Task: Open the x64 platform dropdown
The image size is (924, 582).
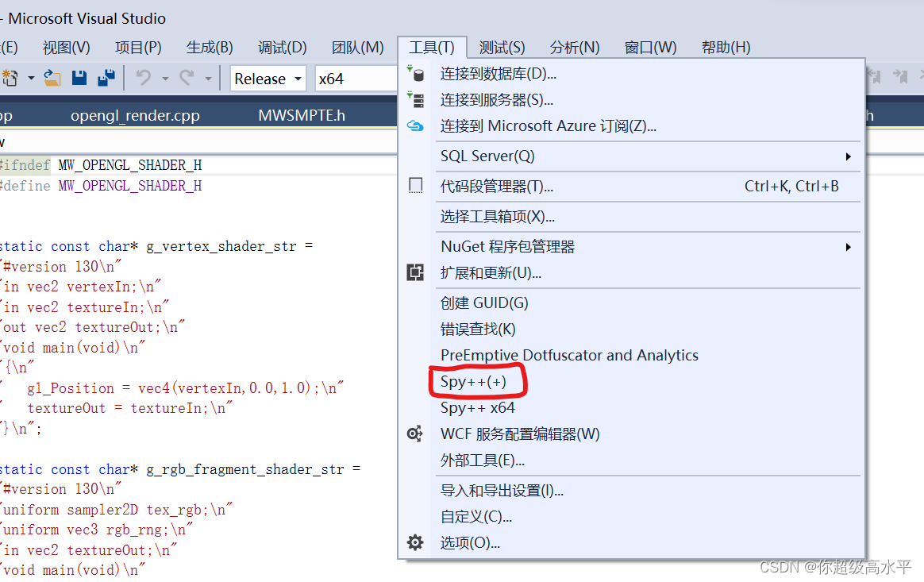Action: point(356,79)
